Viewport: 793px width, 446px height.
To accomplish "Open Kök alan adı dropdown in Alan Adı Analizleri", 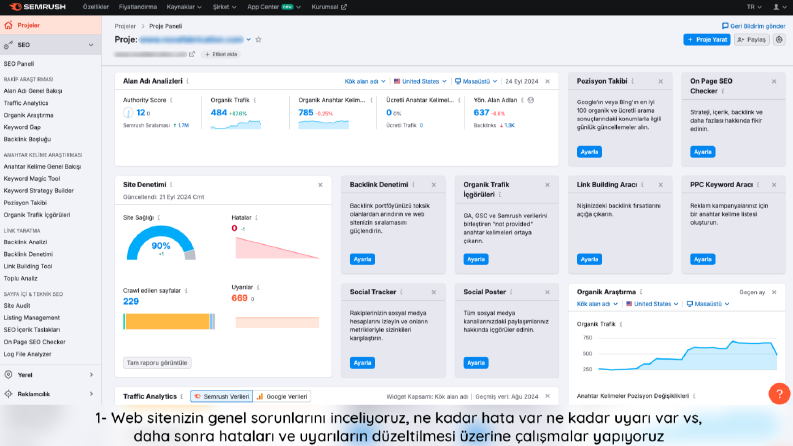I will (x=365, y=81).
